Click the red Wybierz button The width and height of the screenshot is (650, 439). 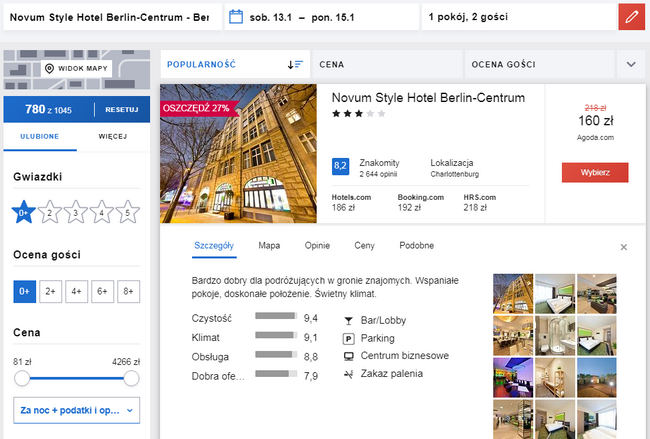click(x=595, y=172)
